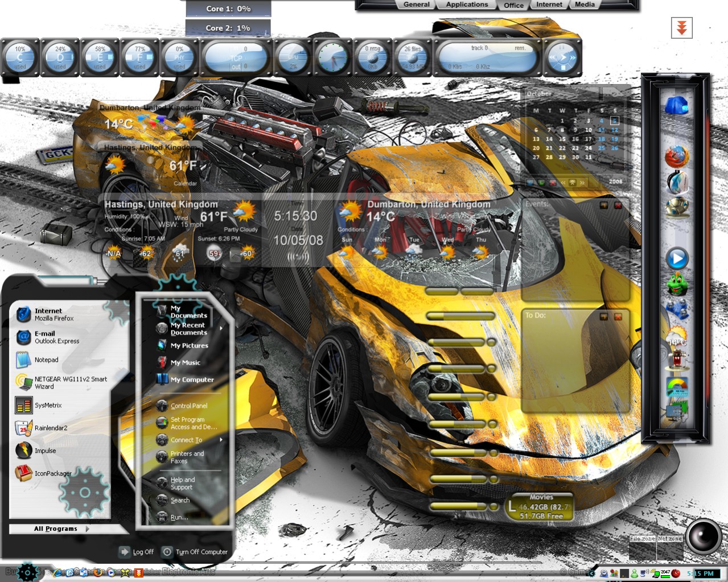728x582 pixels.
Task: Click green check button below calendar
Action: click(541, 183)
